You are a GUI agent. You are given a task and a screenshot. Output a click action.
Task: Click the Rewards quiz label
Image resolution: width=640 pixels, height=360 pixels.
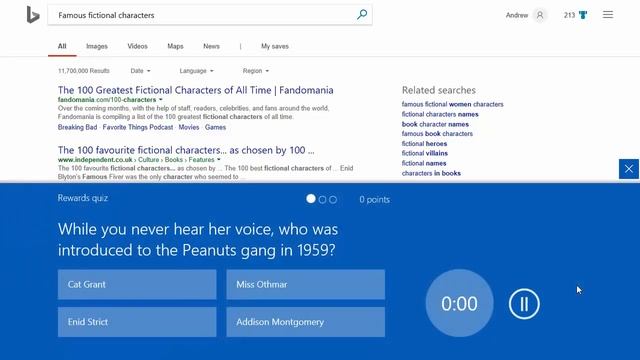(x=83, y=198)
